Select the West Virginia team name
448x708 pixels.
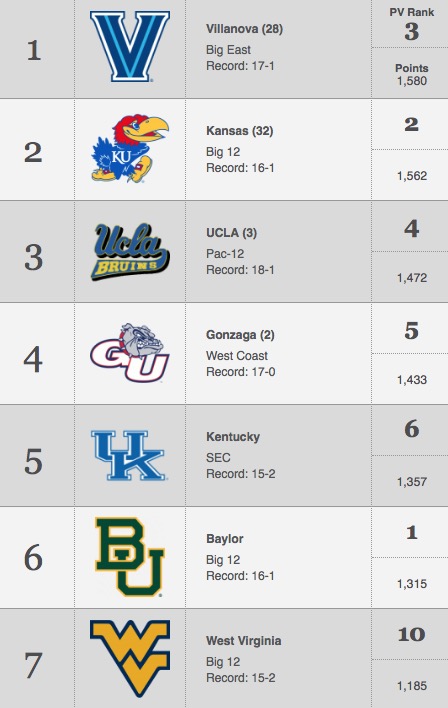(x=243, y=641)
